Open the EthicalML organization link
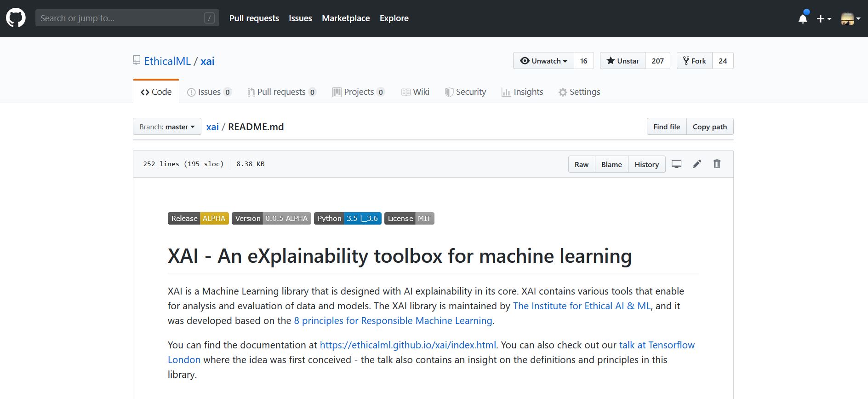This screenshot has height=399, width=868. click(167, 61)
